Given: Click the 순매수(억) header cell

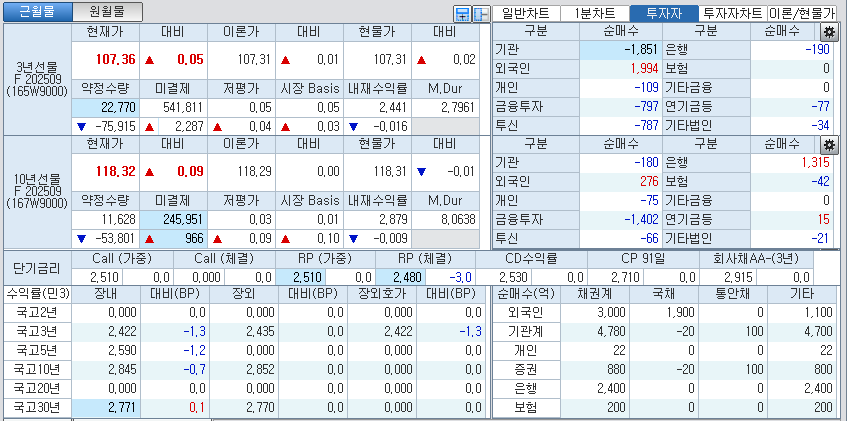Looking at the screenshot, I should 526,295.
